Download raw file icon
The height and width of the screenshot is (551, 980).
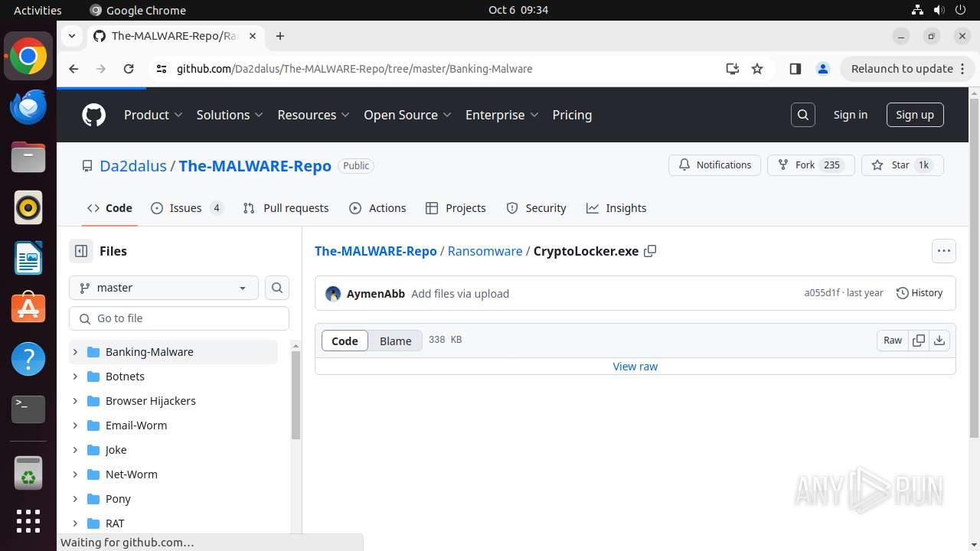(939, 341)
